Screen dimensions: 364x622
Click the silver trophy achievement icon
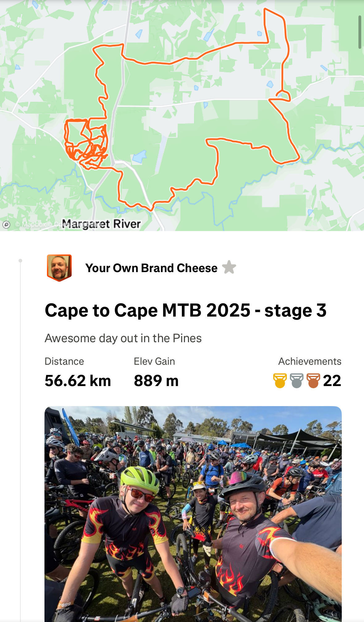(296, 380)
